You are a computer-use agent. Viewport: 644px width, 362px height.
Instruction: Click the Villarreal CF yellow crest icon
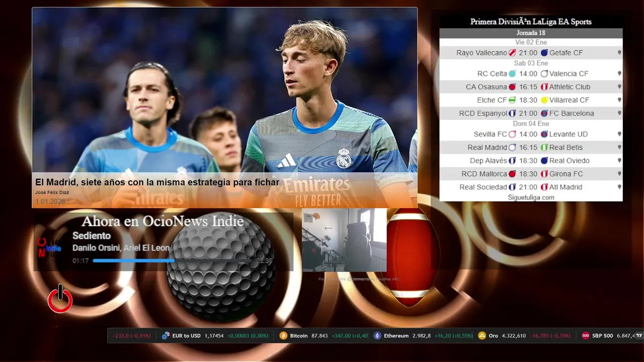(x=544, y=100)
